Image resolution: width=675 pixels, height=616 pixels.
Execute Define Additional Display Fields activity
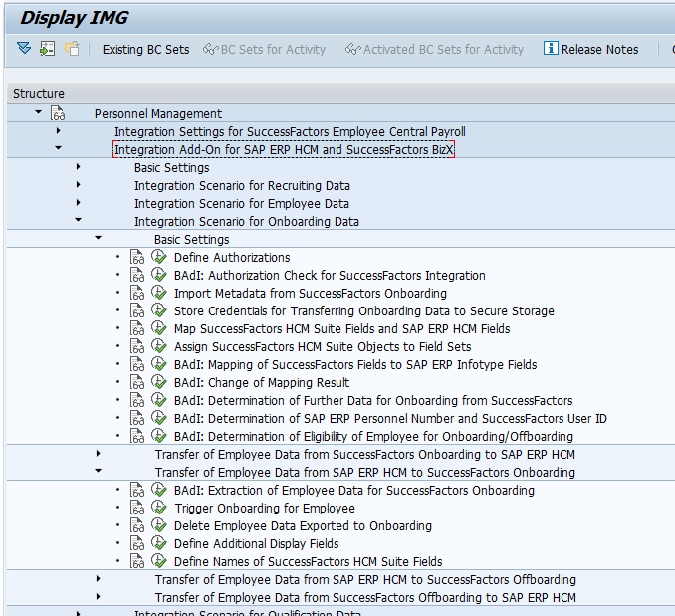coord(159,544)
